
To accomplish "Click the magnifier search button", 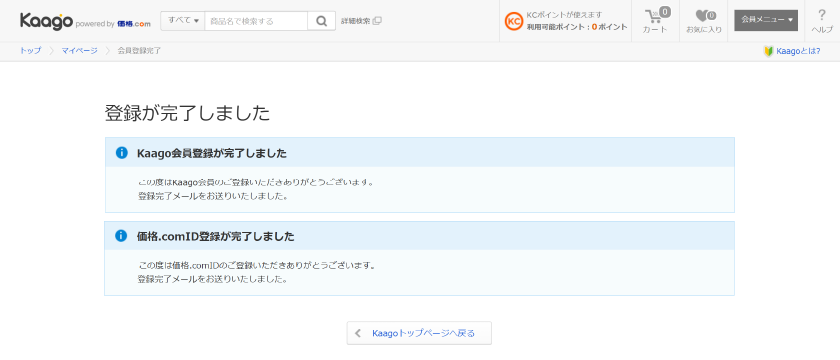I will click(321, 21).
